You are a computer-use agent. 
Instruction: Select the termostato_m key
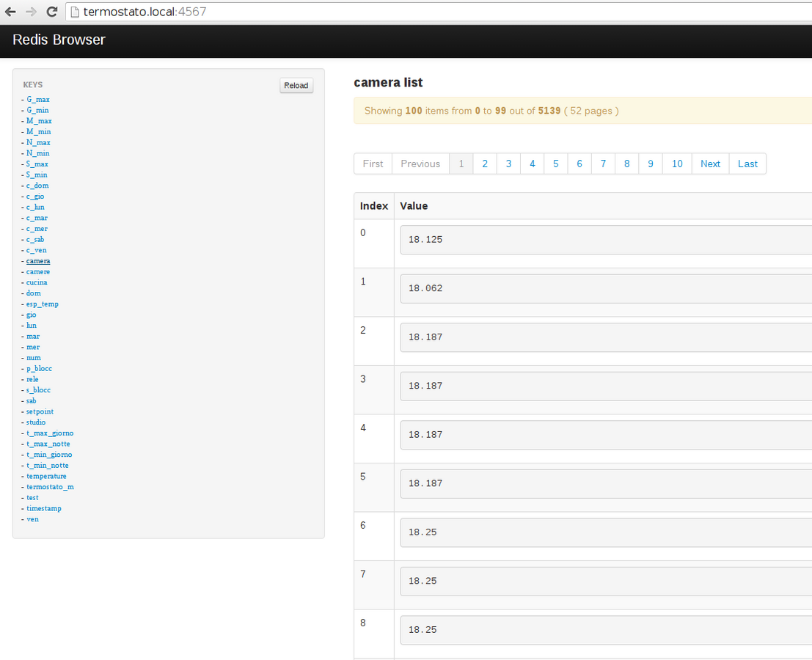(x=50, y=487)
